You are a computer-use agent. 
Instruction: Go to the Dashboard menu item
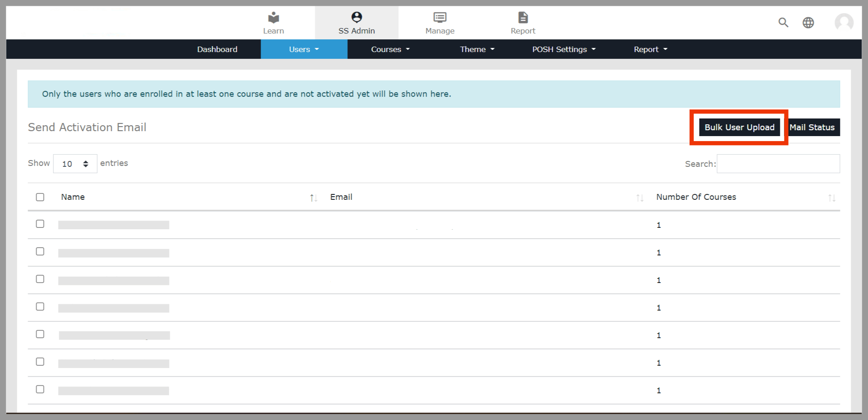[217, 49]
